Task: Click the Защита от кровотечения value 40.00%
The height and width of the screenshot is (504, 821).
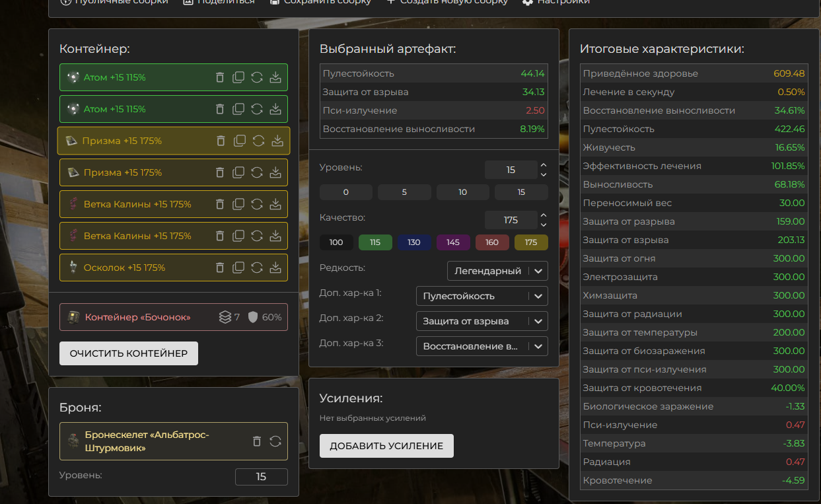Action: click(x=788, y=388)
